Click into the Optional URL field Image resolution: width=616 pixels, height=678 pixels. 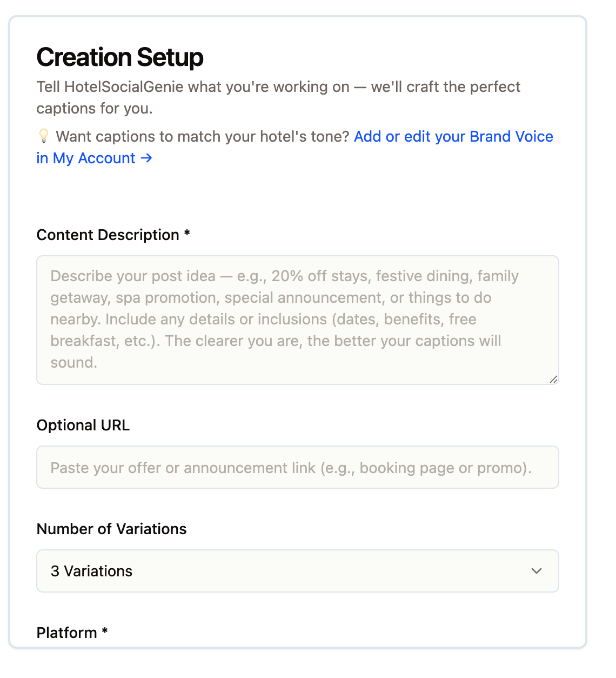point(297,467)
